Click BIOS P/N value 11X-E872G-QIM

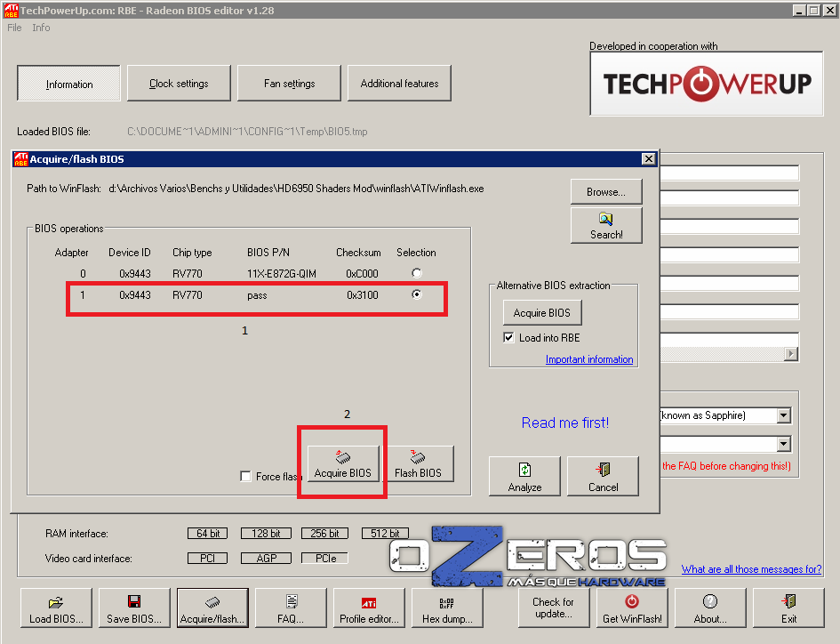[x=282, y=274]
